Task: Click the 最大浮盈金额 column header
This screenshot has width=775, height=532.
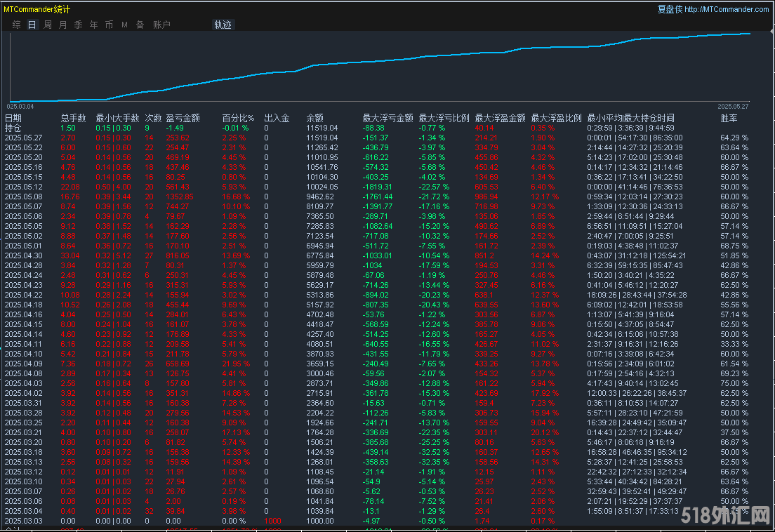Action: 501,118
